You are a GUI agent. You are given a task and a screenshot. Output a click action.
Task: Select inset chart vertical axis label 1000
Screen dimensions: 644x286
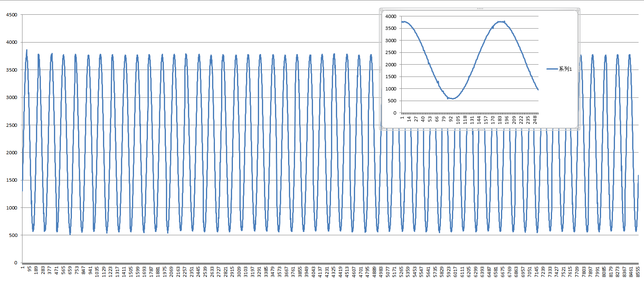pos(391,89)
